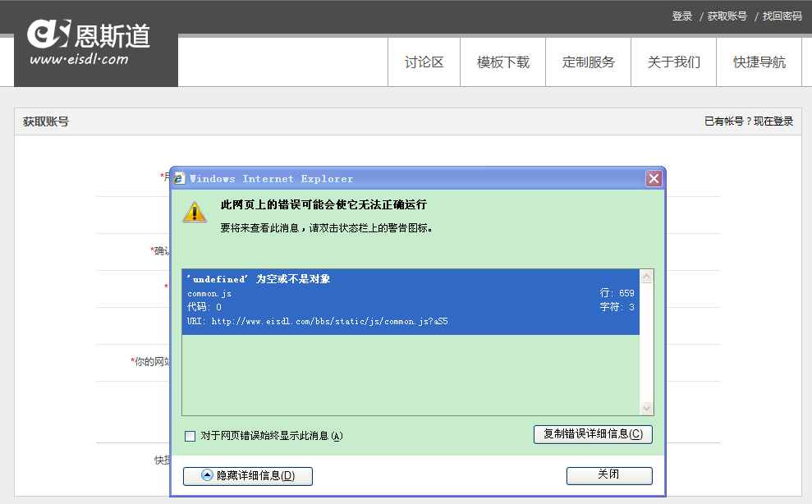Open the 关于我们 navigation tab
The image size is (812, 504).
[674, 62]
